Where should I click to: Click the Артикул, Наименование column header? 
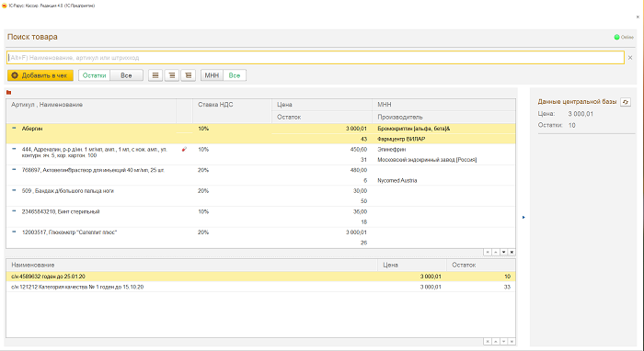91,110
